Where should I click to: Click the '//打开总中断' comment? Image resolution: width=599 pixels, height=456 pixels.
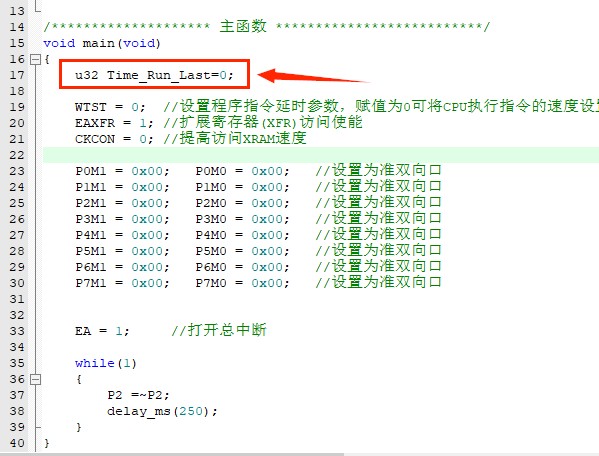click(219, 330)
